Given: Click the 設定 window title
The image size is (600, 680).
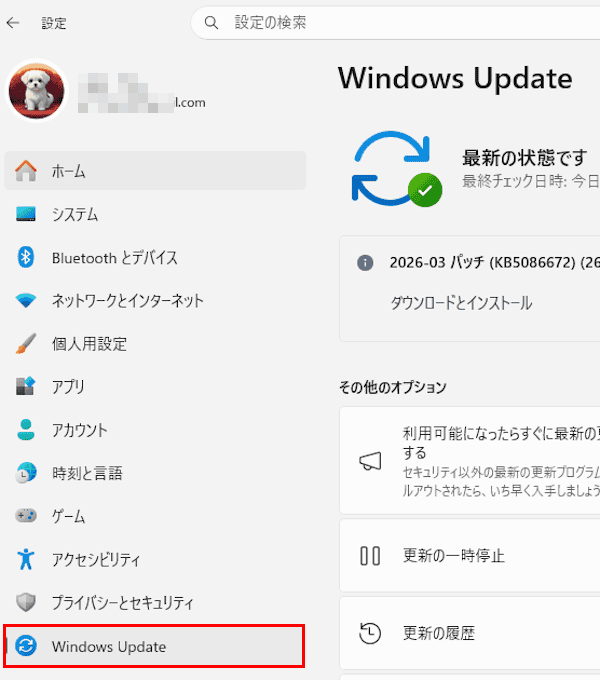Looking at the screenshot, I should 54,23.
